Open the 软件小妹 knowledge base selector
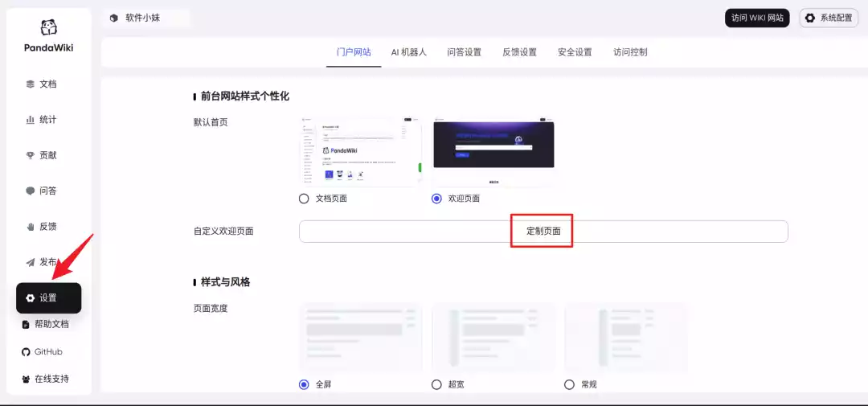This screenshot has width=868, height=406. click(146, 18)
